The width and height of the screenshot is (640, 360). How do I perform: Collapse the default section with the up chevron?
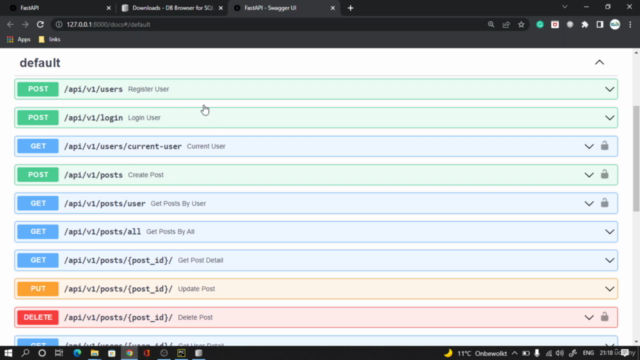pyautogui.click(x=599, y=62)
